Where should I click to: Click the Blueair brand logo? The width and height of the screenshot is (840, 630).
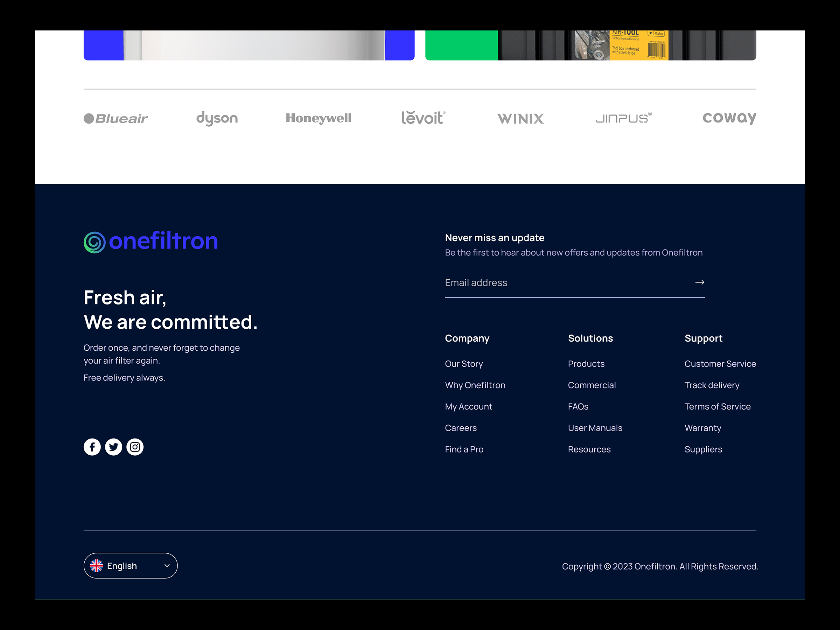(116, 118)
